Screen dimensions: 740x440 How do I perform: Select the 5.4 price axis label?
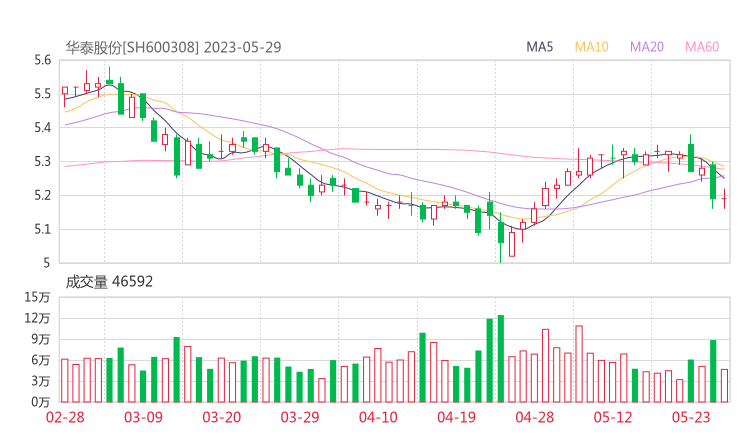point(42,127)
